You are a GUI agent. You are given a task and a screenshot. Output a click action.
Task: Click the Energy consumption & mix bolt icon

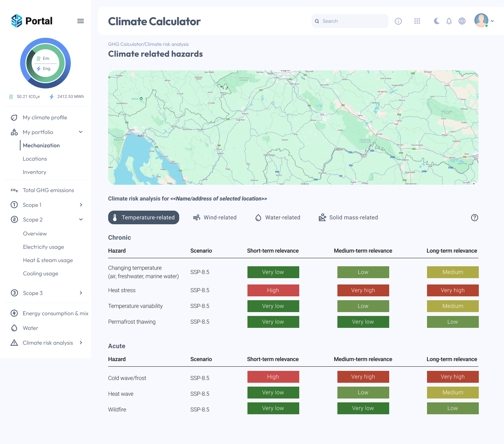click(x=14, y=313)
